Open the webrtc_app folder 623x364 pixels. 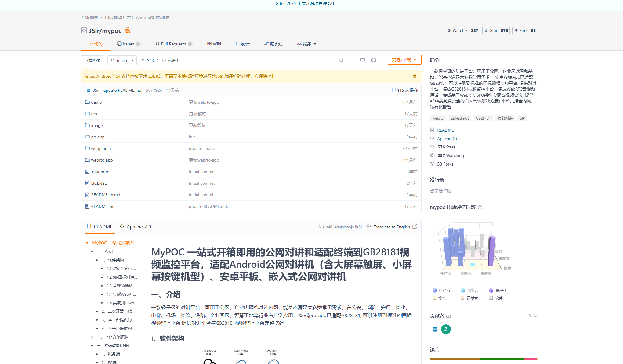102,160
